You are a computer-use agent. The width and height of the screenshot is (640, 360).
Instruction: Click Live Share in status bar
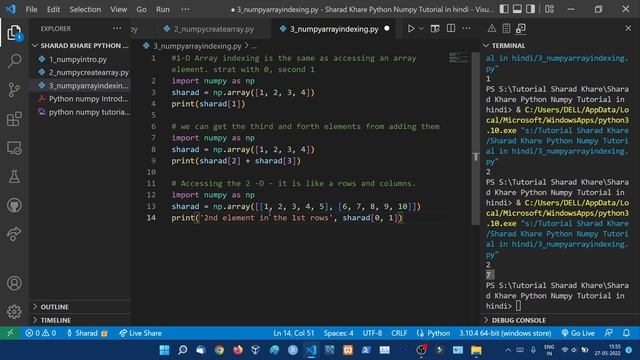[140, 333]
